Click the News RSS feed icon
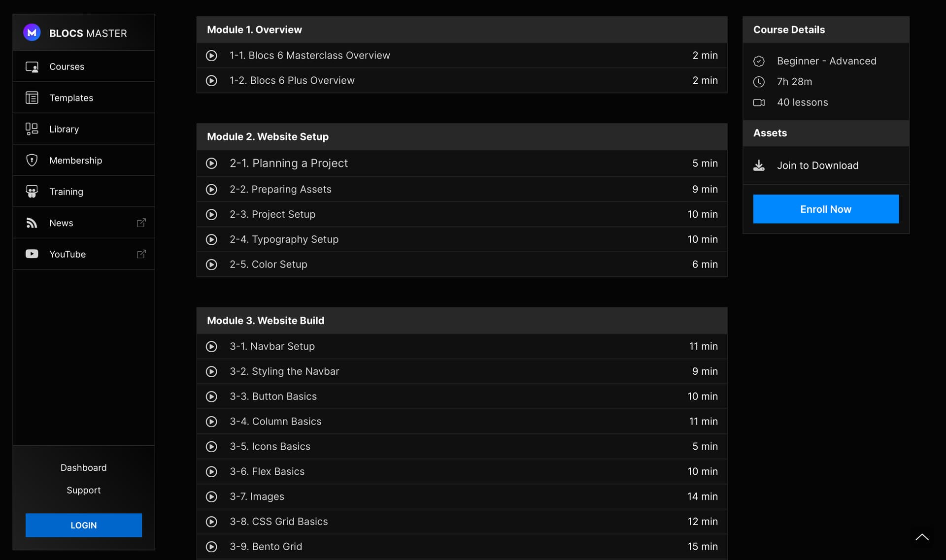 32,223
